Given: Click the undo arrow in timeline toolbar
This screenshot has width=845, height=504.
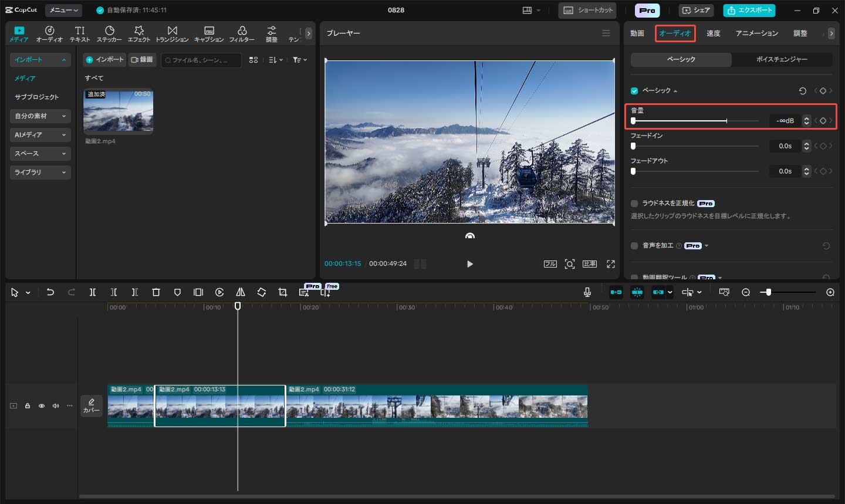Looking at the screenshot, I should click(x=50, y=292).
